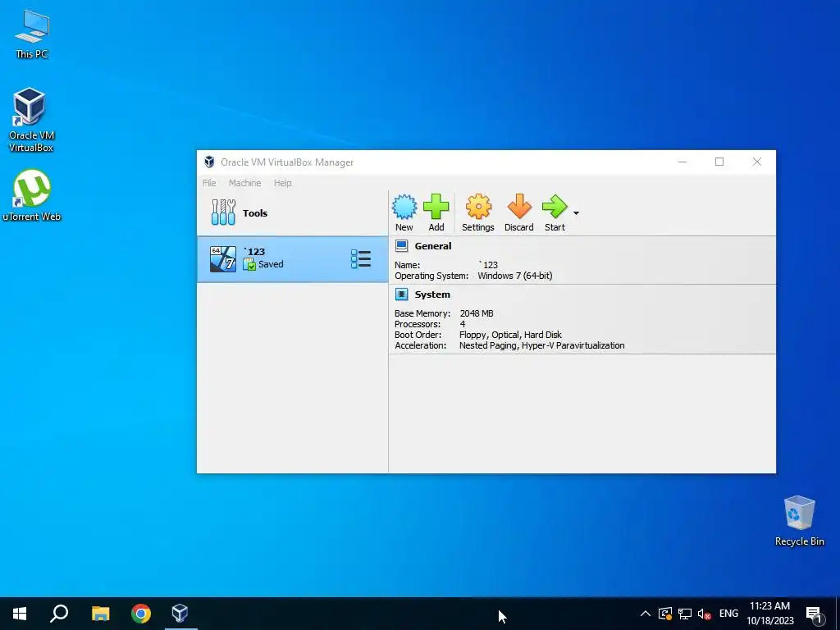The height and width of the screenshot is (630, 840).
Task: Click the General monitor icon
Action: click(401, 246)
